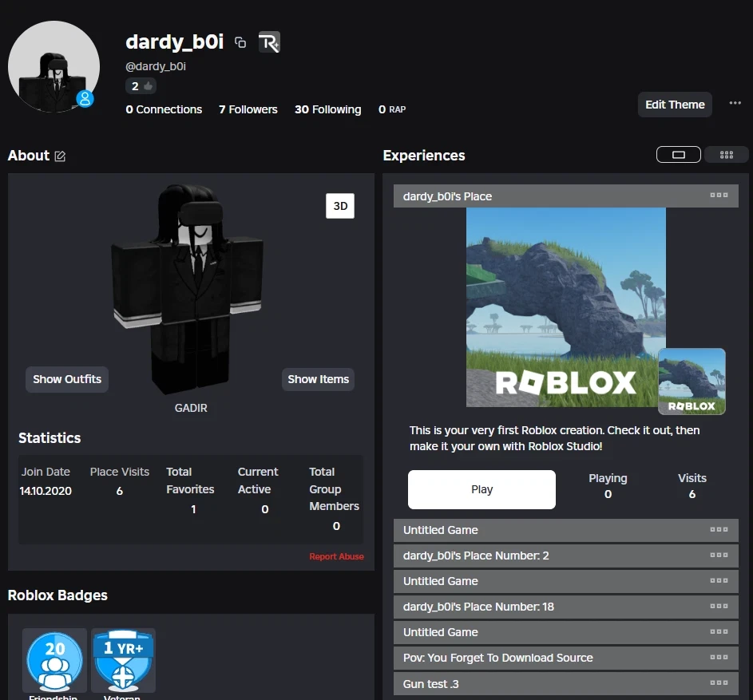Click the 0 RAP value
This screenshot has width=753, height=700.
[392, 109]
